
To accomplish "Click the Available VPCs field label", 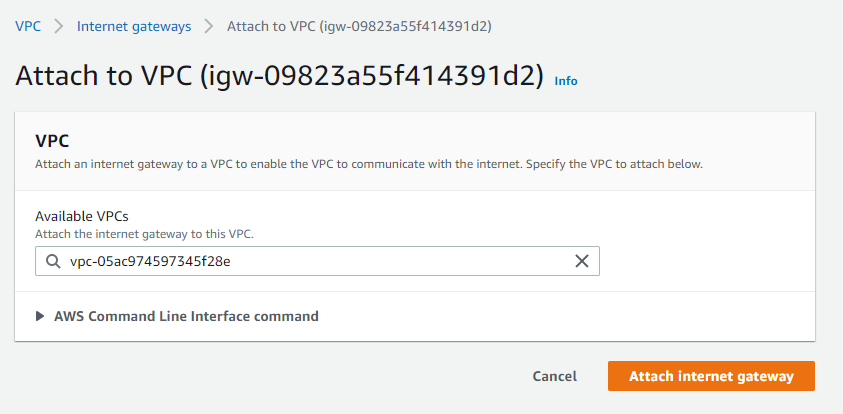I will click(82, 216).
